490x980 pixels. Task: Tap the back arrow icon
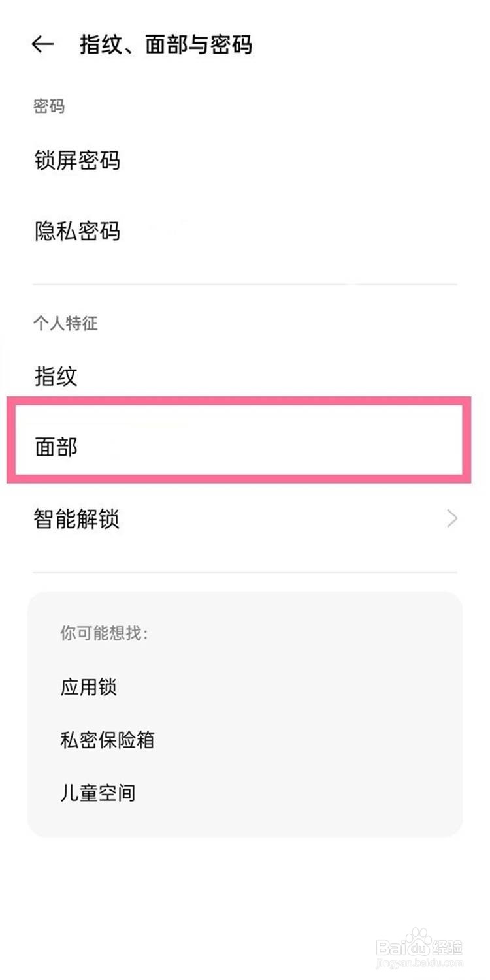(x=42, y=44)
